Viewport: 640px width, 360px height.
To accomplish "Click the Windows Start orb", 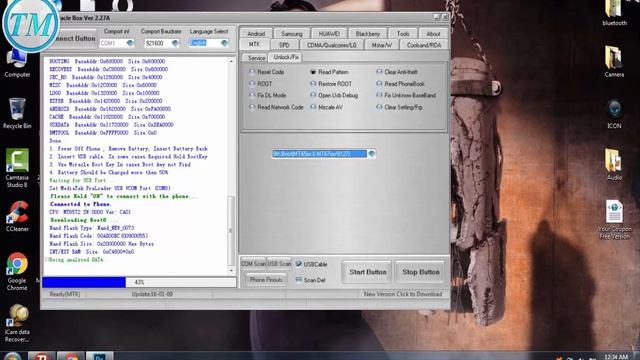I will (x=12, y=356).
